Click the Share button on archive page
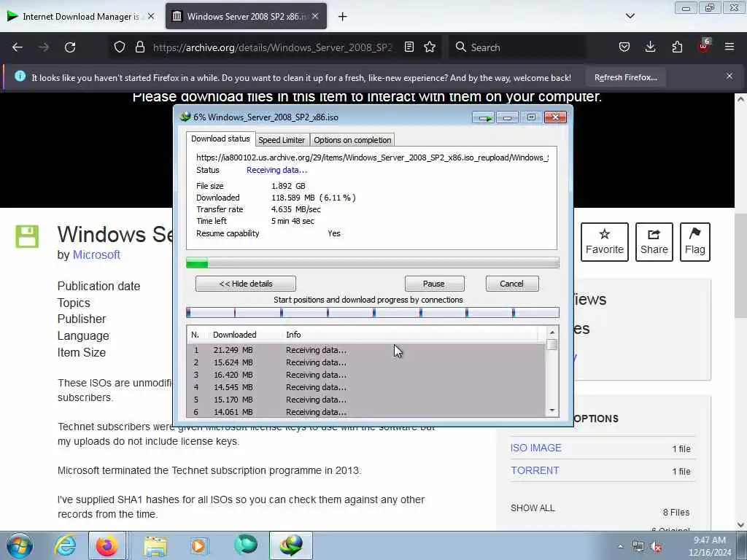The height and width of the screenshot is (560, 747). click(x=654, y=242)
